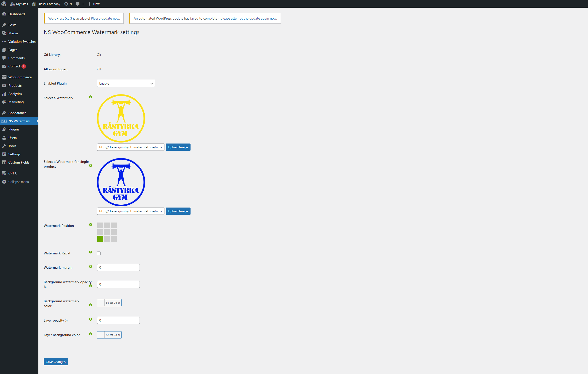The image size is (588, 374).
Task: Click the Contact envelope icon
Action: (x=4, y=66)
